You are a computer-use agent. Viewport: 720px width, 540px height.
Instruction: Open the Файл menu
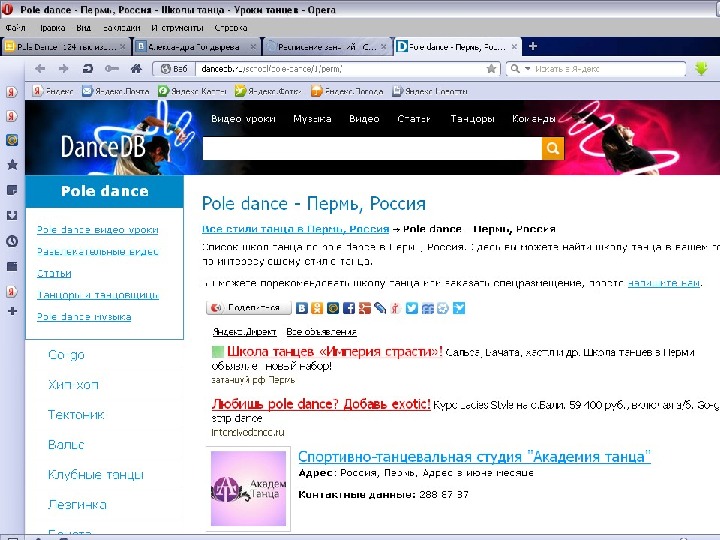(x=16, y=28)
